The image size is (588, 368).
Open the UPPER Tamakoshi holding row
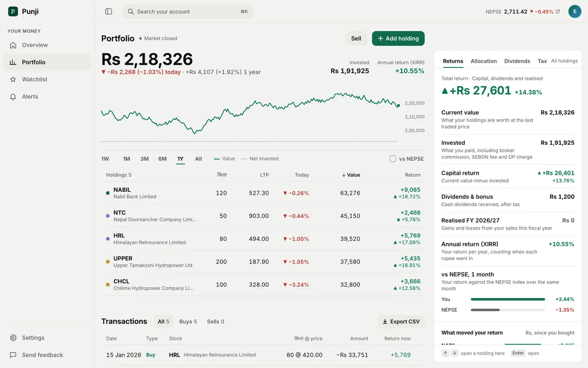tap(263, 262)
